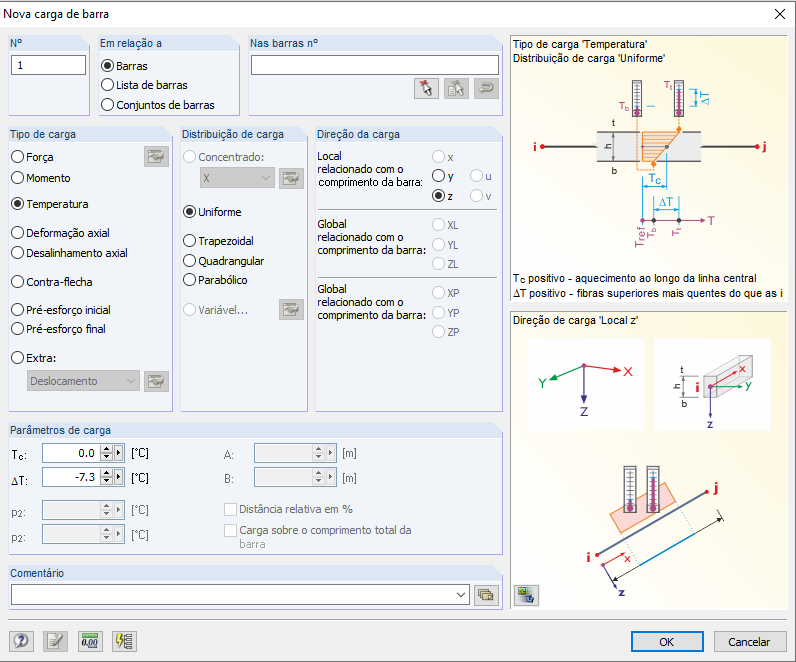The height and width of the screenshot is (662, 796).
Task: Select Quadrangular distribution
Action: click(x=189, y=261)
